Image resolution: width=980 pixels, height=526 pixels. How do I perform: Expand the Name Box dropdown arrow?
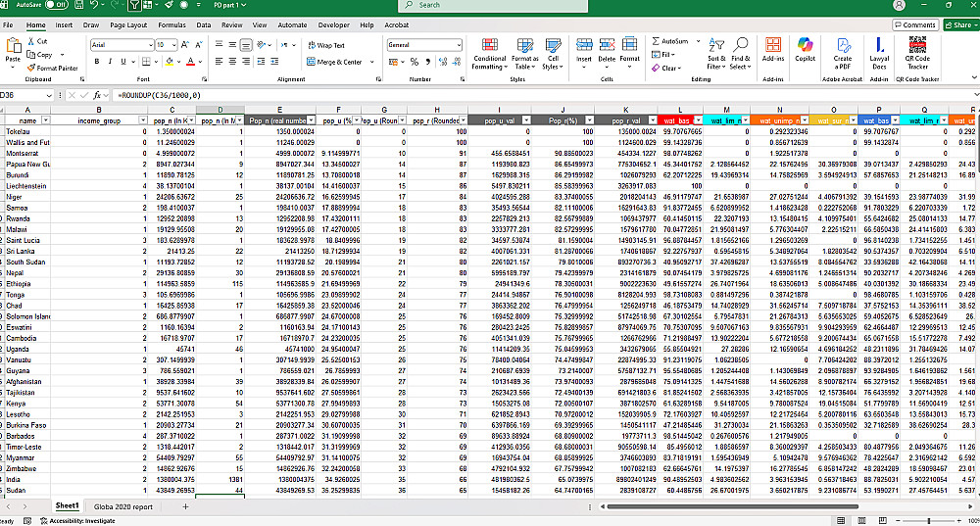pyautogui.click(x=49, y=96)
